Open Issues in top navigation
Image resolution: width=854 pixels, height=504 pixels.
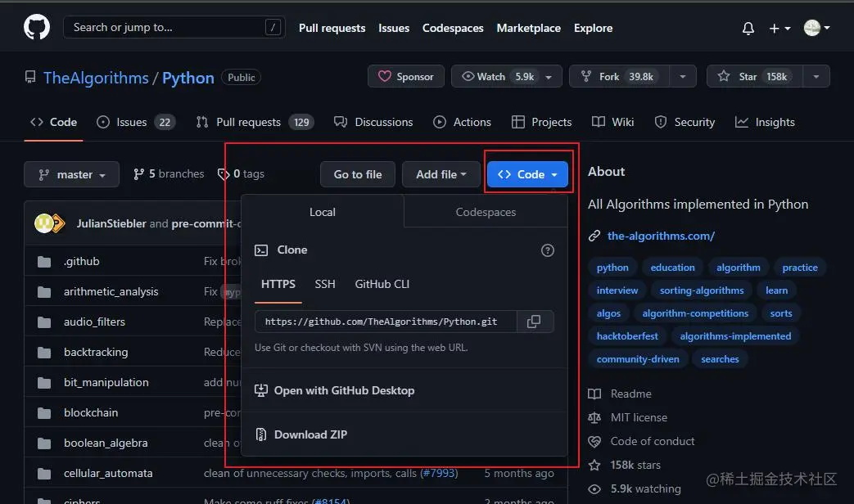tap(394, 29)
